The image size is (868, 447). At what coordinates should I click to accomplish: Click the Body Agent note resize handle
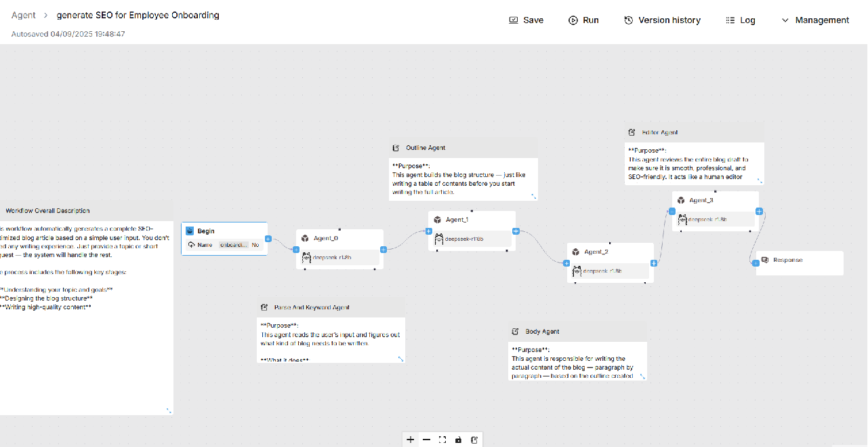642,376
